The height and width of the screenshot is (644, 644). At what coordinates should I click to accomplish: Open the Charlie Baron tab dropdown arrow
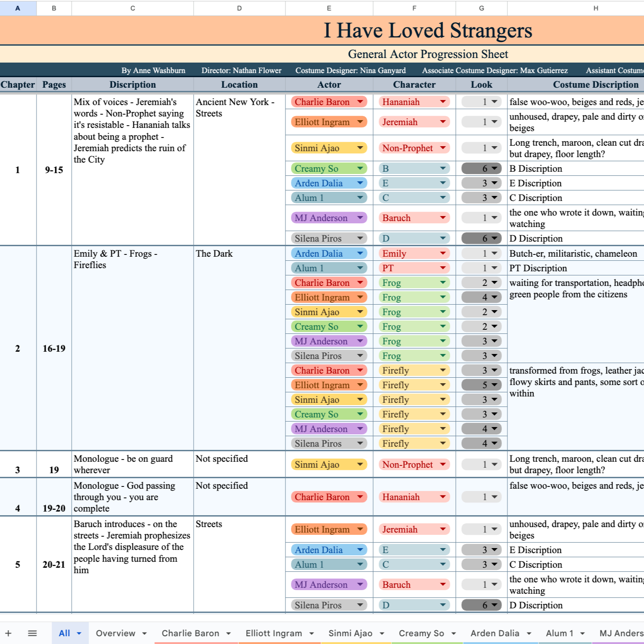point(228,633)
